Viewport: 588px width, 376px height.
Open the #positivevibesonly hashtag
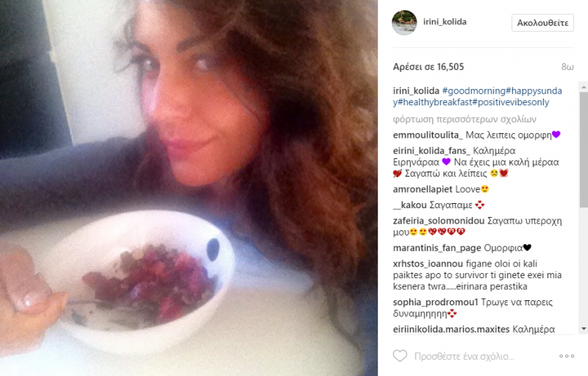pyautogui.click(x=510, y=102)
